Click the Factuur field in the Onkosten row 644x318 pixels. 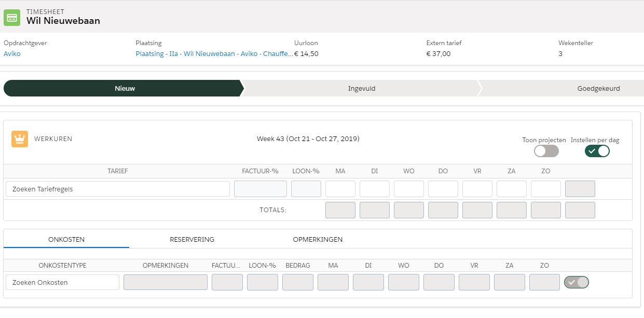pyautogui.click(x=227, y=282)
